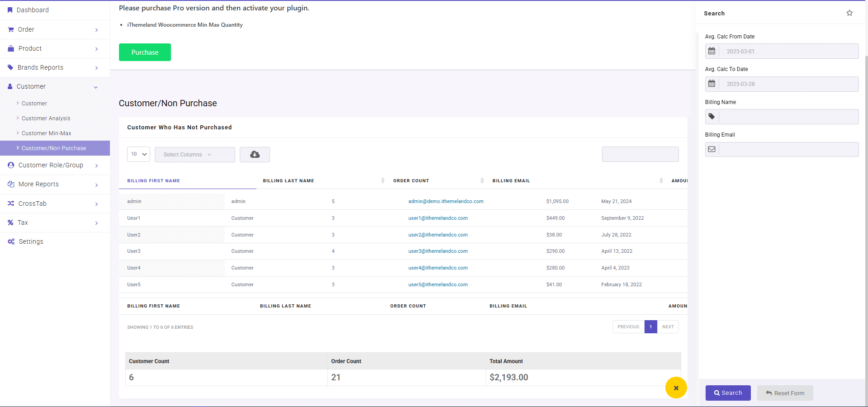This screenshot has height=407, width=868.
Task: Click the Reset Form button
Action: click(785, 393)
